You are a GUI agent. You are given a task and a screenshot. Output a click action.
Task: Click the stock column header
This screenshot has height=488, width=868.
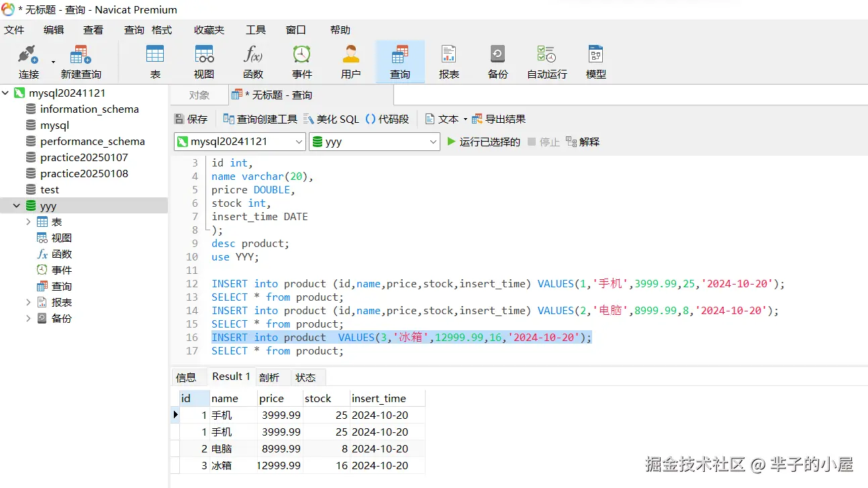[x=326, y=398]
